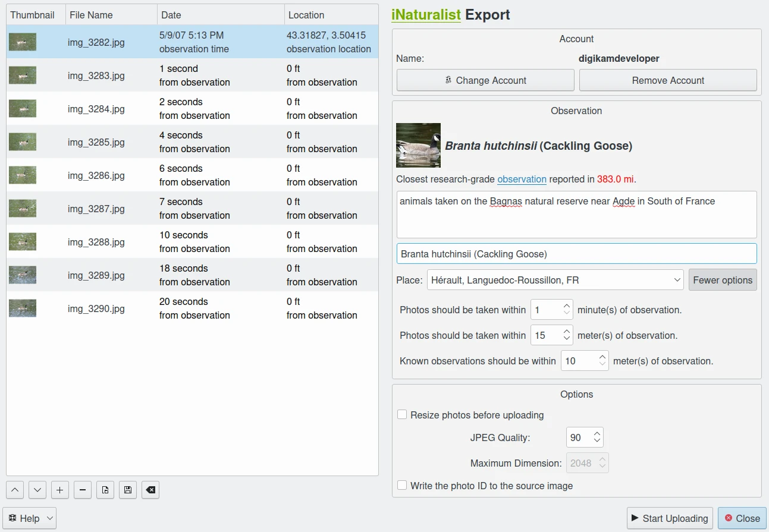Image resolution: width=769 pixels, height=532 pixels.
Task: Enable Resize photos before uploading
Action: point(403,415)
